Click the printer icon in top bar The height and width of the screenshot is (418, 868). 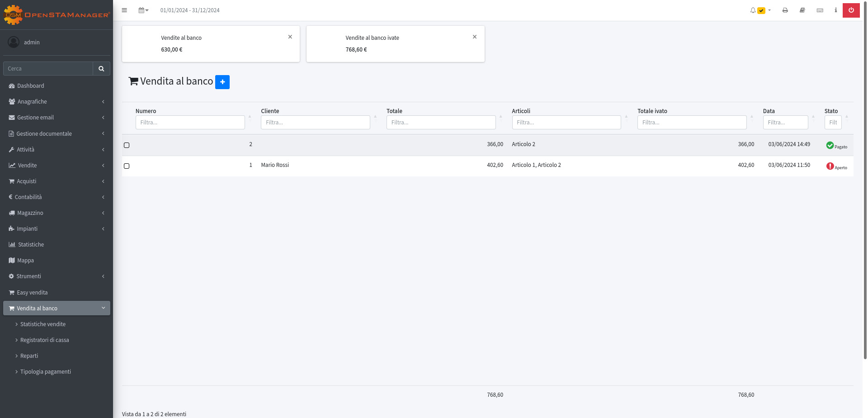click(785, 10)
